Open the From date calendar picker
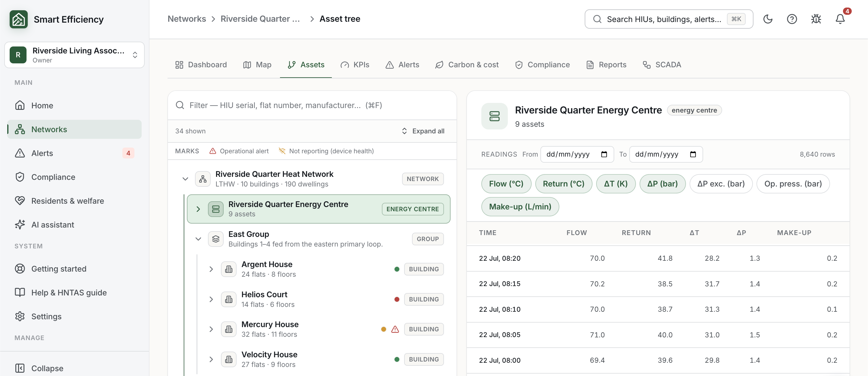The image size is (868, 376). coord(604,154)
